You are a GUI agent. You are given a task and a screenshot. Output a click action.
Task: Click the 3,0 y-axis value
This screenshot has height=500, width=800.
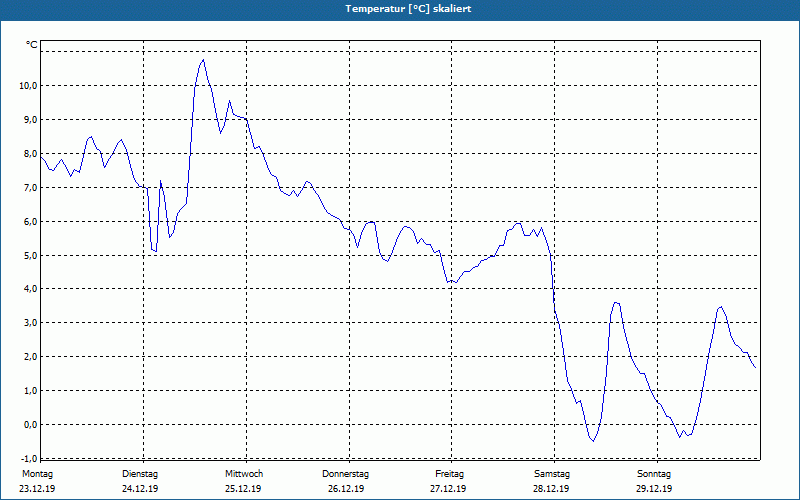pos(30,322)
